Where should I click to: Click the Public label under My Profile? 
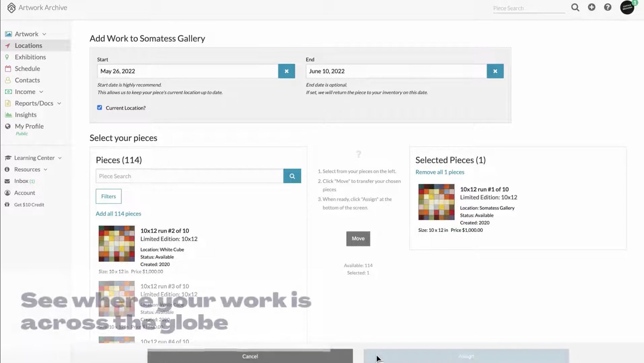(x=22, y=134)
